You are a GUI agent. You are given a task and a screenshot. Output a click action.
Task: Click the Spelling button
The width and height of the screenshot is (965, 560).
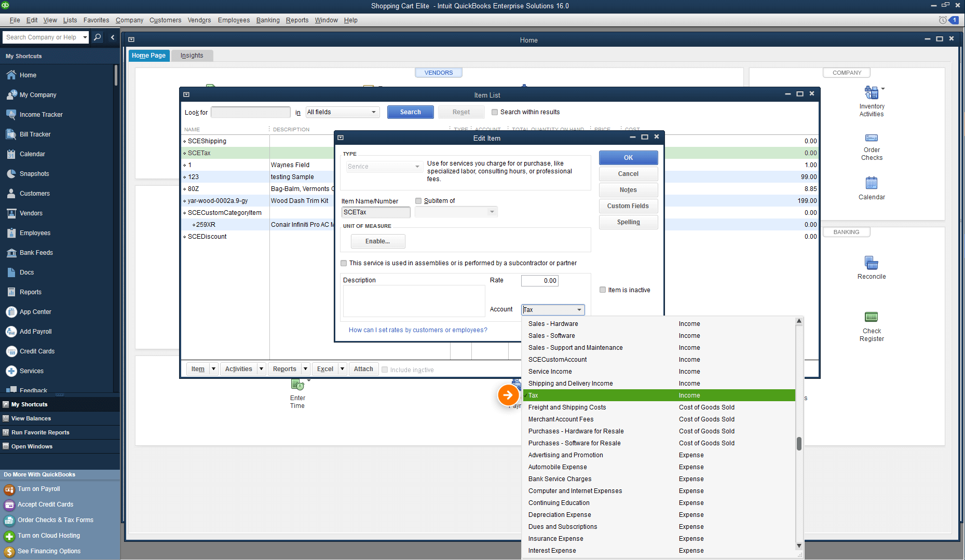click(x=628, y=222)
